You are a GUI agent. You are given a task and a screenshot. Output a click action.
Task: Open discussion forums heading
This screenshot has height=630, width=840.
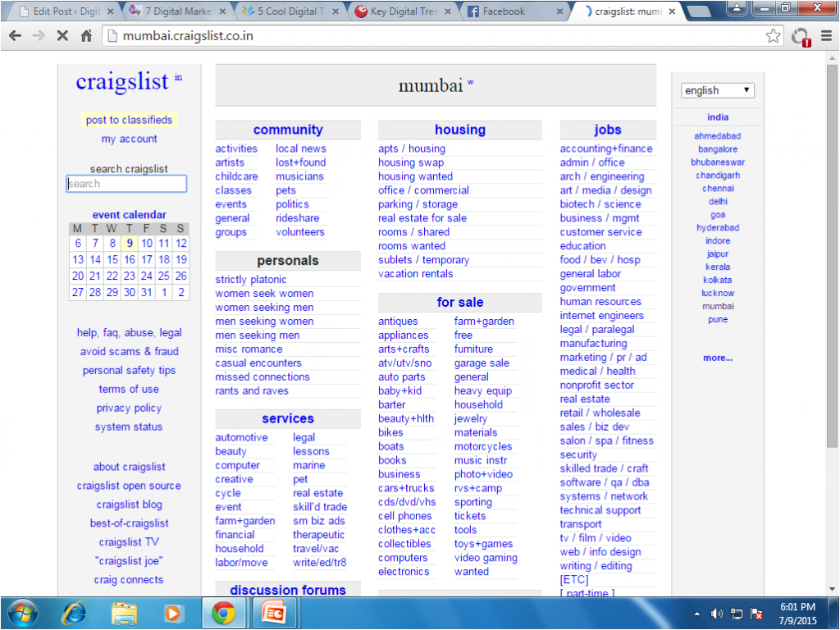(x=288, y=590)
